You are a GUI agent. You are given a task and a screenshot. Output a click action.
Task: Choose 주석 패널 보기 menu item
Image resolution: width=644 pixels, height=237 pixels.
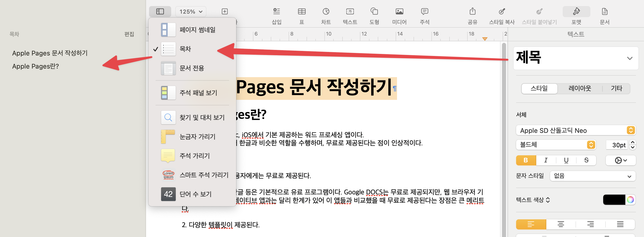[192, 93]
